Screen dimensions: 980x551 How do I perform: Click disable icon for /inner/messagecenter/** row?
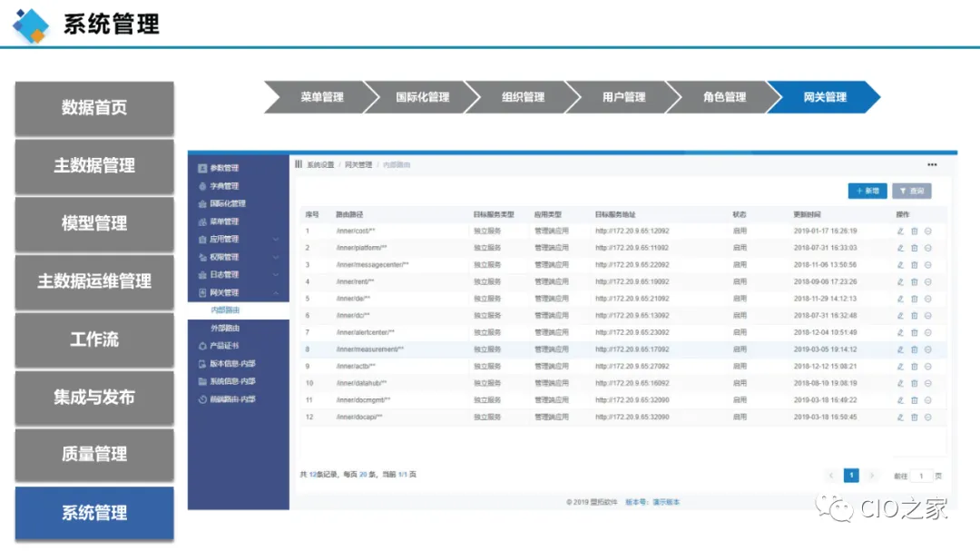[x=928, y=265]
